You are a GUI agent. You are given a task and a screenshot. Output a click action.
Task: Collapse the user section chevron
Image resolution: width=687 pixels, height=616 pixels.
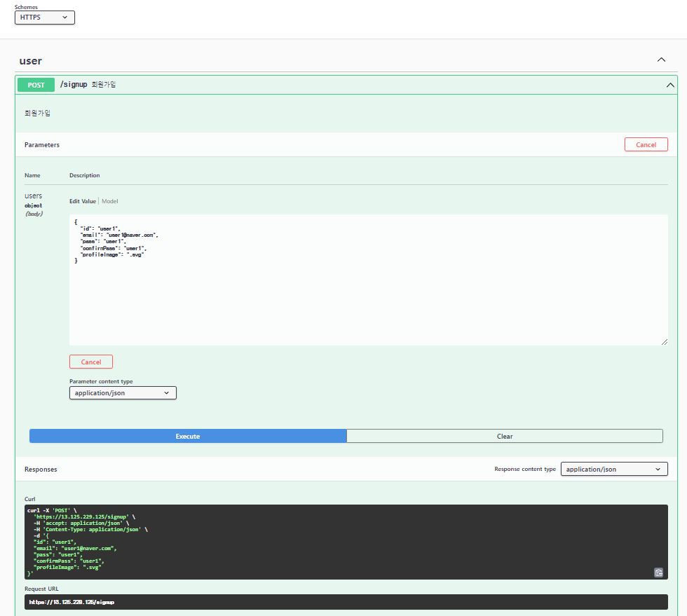point(661,60)
